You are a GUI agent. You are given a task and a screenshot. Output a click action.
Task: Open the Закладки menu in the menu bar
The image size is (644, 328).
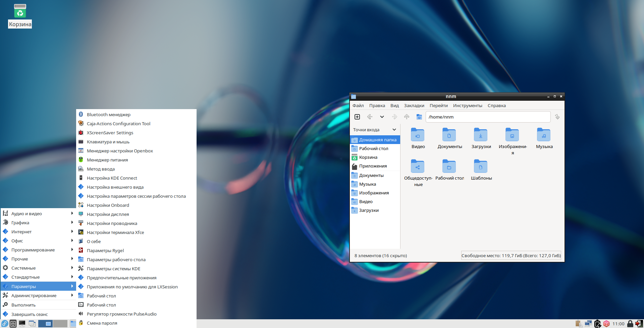tap(414, 105)
